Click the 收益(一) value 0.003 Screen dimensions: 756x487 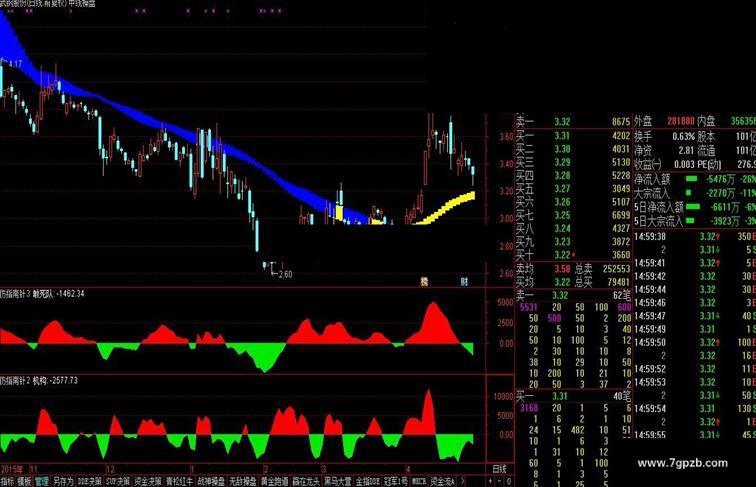[685, 165]
